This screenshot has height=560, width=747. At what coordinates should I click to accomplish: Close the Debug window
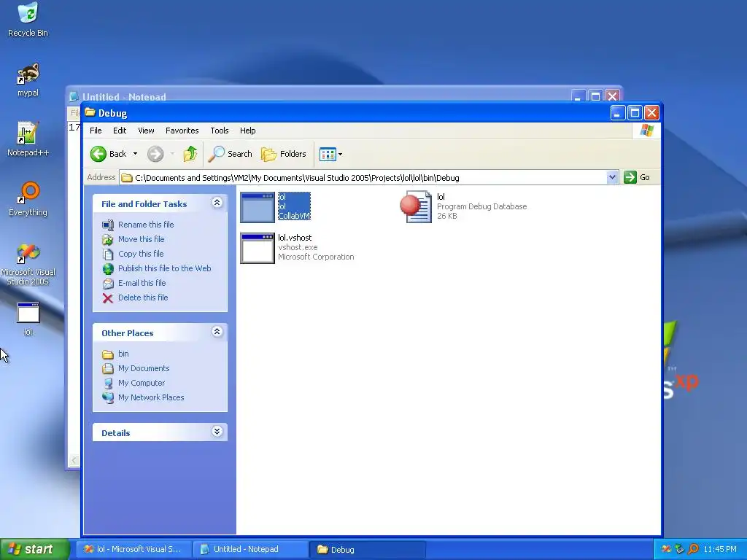tap(651, 113)
